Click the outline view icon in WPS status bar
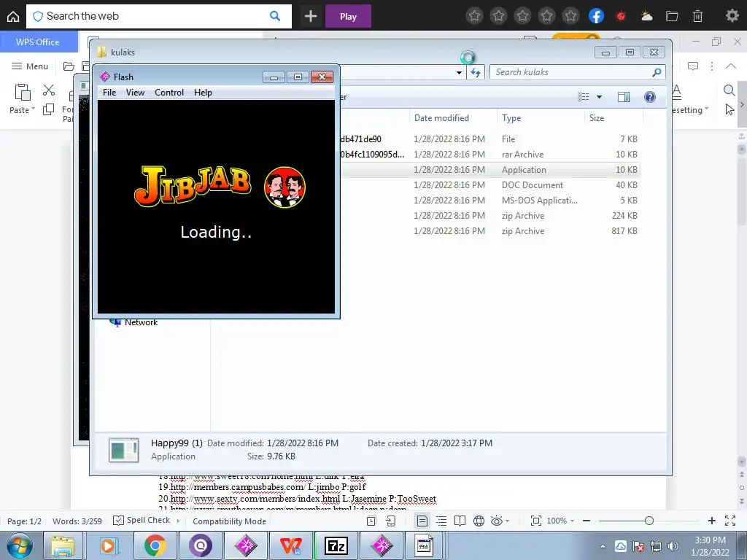Viewport: 747px width, 560px height. pos(441,521)
